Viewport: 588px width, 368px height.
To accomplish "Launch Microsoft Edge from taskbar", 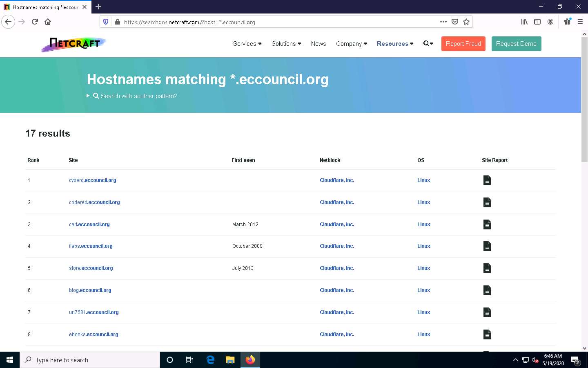I will tap(210, 360).
